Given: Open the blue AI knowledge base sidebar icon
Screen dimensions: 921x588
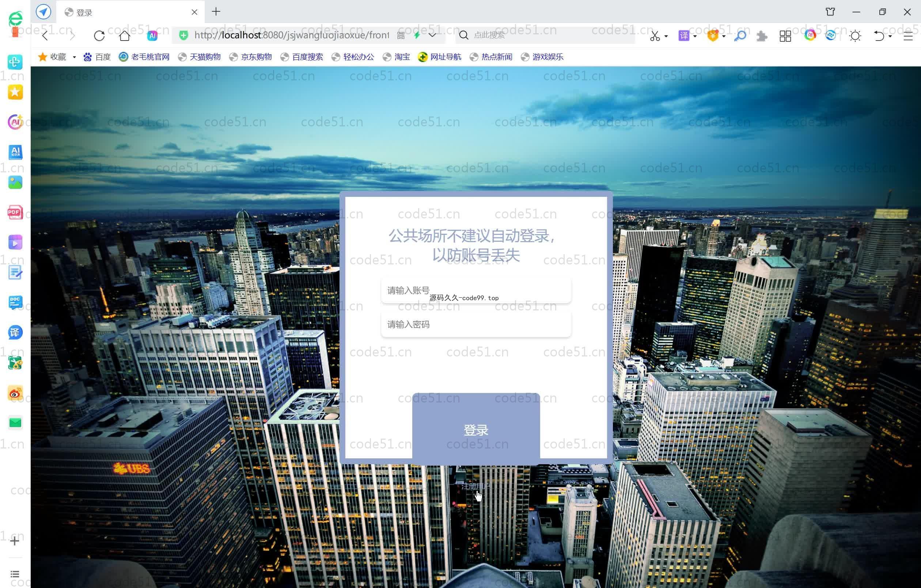Looking at the screenshot, I should pos(15,152).
